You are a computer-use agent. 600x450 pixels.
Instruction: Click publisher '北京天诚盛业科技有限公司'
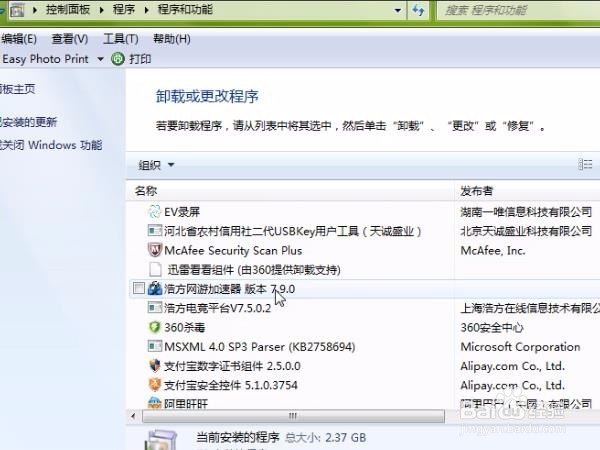[x=526, y=231]
